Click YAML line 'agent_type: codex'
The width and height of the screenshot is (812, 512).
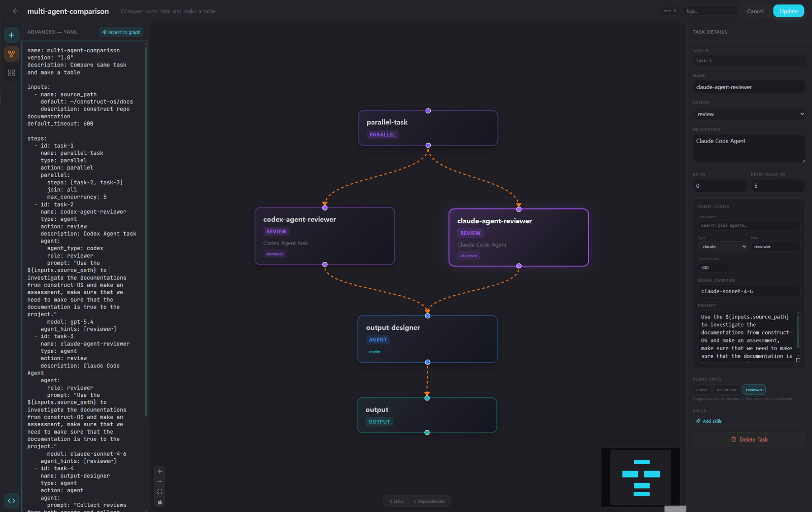(75, 249)
